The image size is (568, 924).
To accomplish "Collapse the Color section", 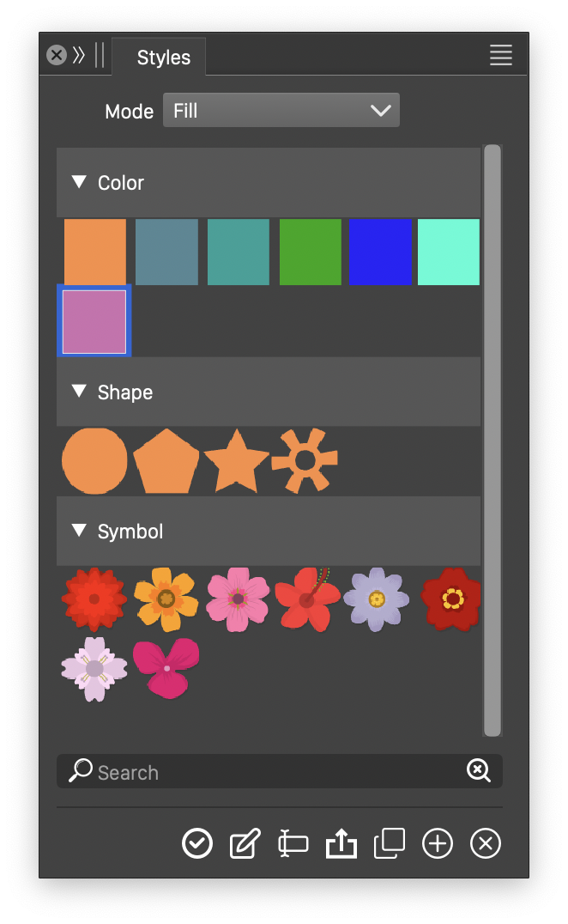I will [x=80, y=182].
